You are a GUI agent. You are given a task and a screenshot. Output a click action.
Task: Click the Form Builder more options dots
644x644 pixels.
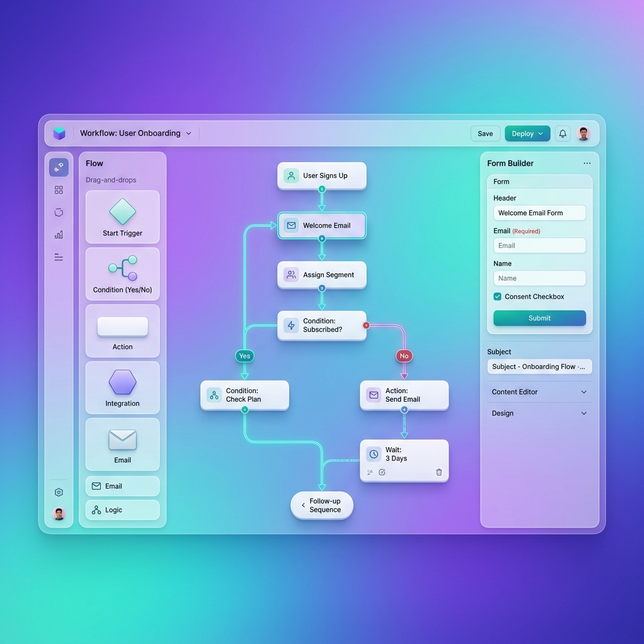point(587,163)
